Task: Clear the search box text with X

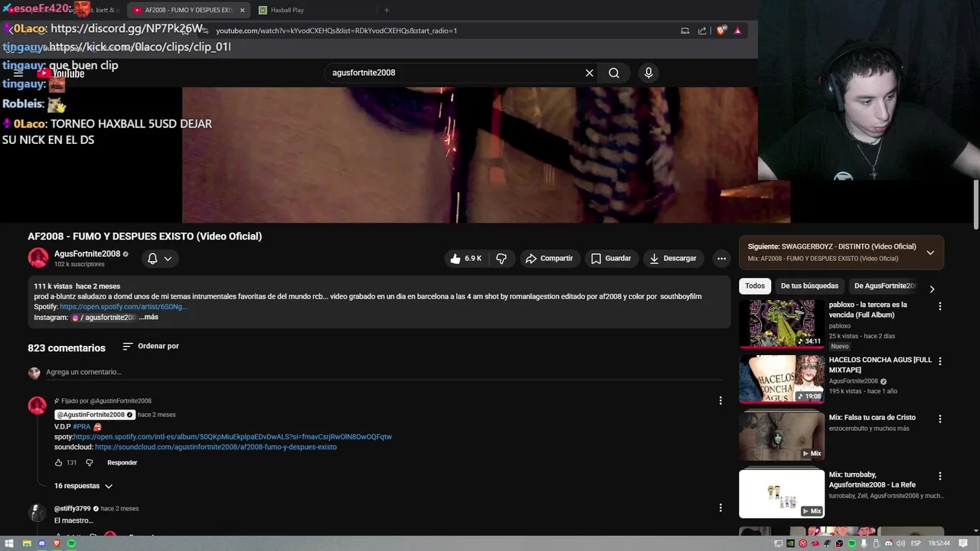Action: coord(590,73)
